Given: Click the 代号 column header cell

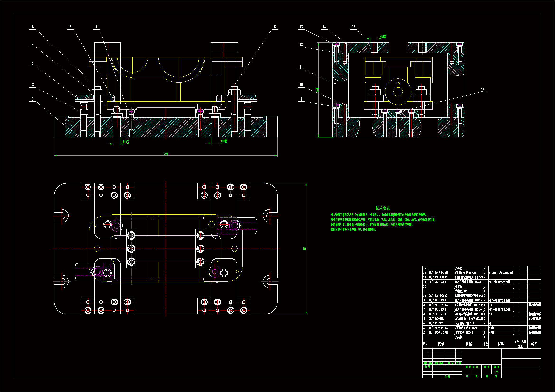Looking at the screenshot, I should coord(441,344).
